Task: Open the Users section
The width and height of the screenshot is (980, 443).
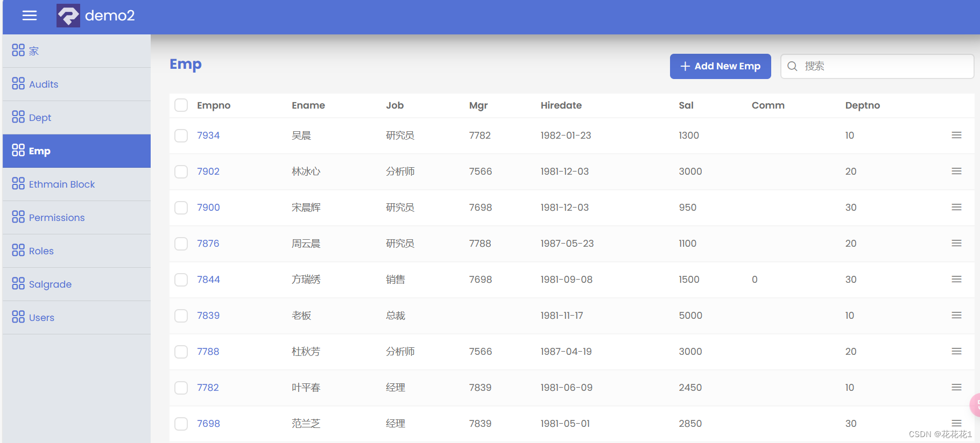Action: [76, 317]
